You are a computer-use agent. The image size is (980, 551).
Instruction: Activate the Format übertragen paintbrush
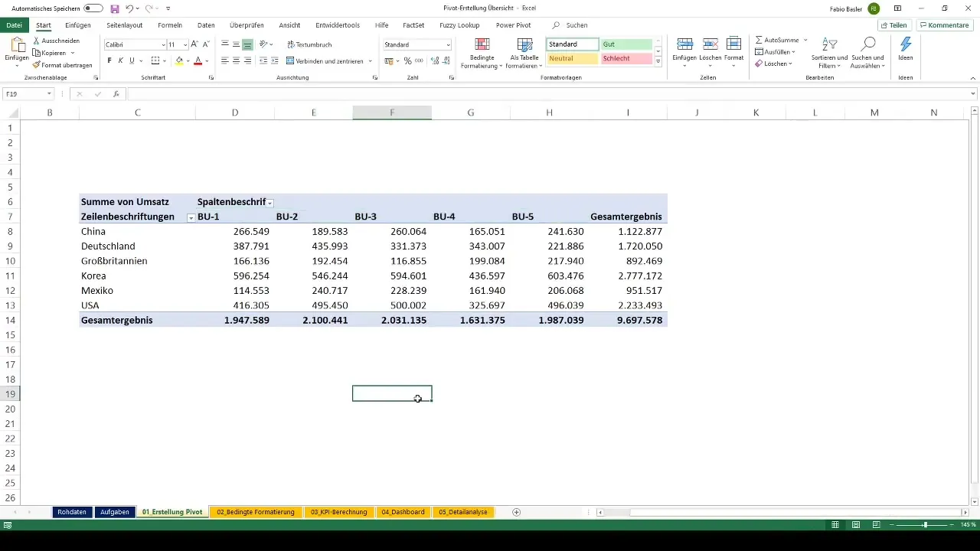[x=37, y=65]
